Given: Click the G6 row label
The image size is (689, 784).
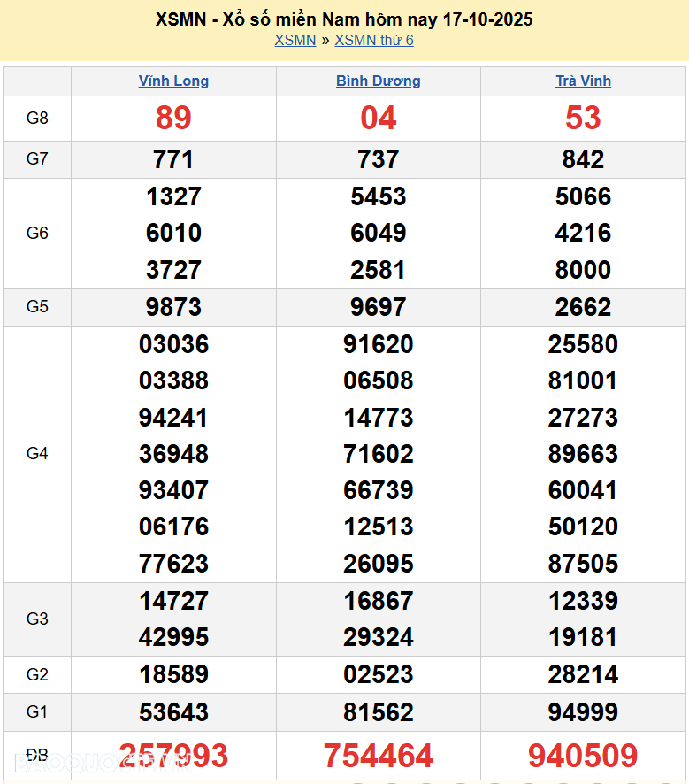Looking at the screenshot, I should tap(37, 233).
